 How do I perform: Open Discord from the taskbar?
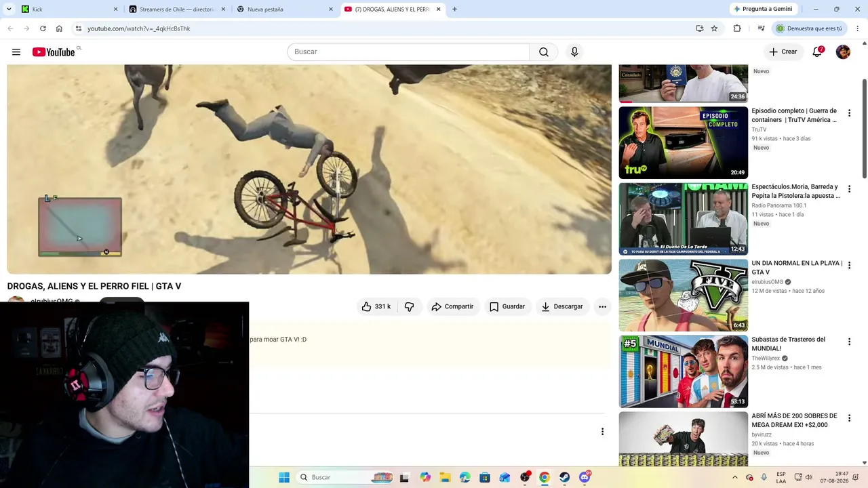(585, 477)
